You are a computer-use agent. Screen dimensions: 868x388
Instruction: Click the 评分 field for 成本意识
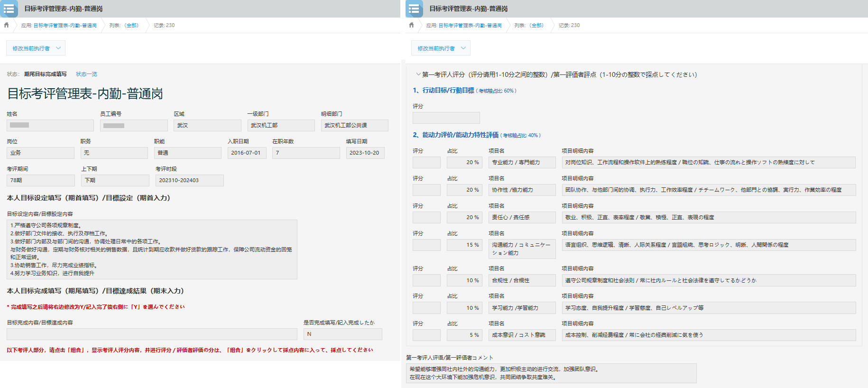click(426, 335)
